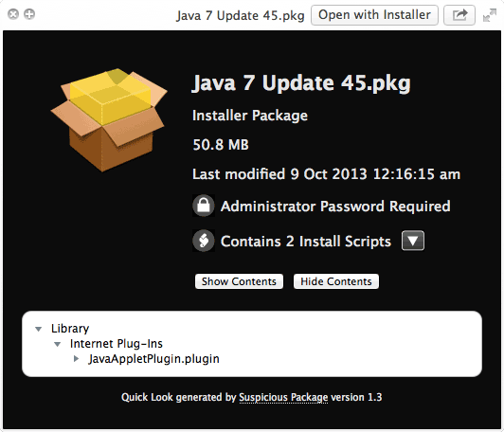
Task: Click 'Installer Package' text
Action: point(250,116)
